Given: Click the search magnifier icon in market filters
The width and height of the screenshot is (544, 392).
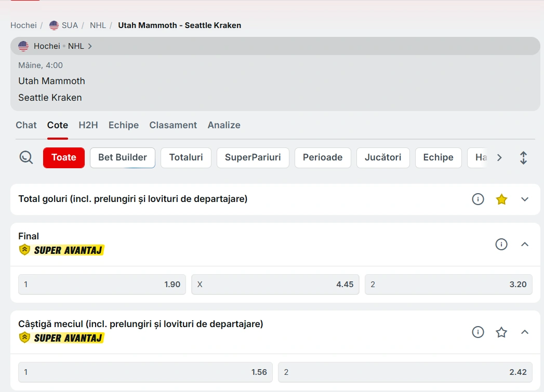Looking at the screenshot, I should point(26,157).
